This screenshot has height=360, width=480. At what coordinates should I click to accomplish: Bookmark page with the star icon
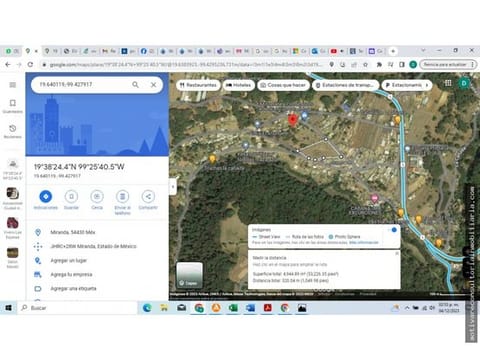click(365, 64)
